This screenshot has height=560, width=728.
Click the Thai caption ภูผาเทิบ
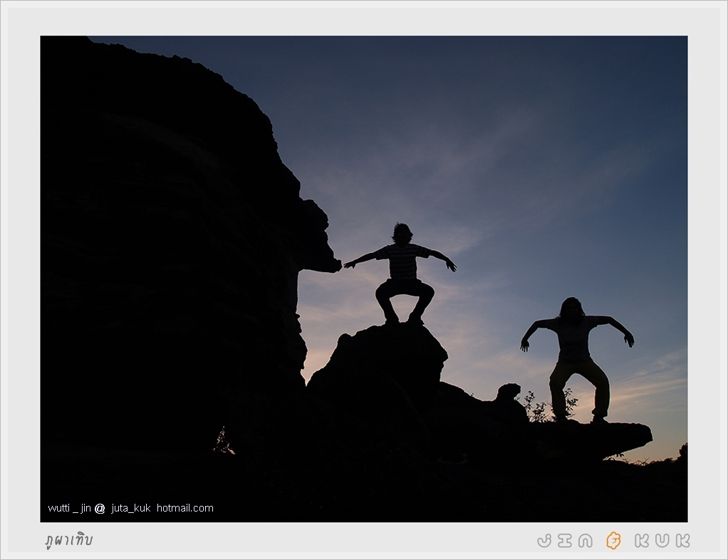69,540
